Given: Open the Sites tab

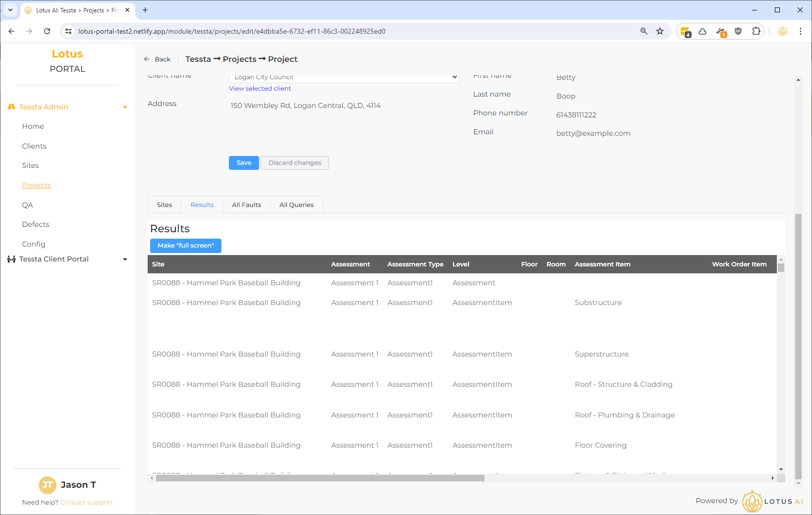Looking at the screenshot, I should [x=164, y=205].
